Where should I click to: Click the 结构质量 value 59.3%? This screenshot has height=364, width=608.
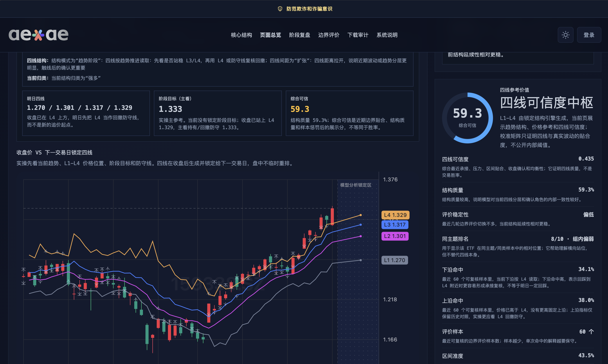click(x=586, y=190)
